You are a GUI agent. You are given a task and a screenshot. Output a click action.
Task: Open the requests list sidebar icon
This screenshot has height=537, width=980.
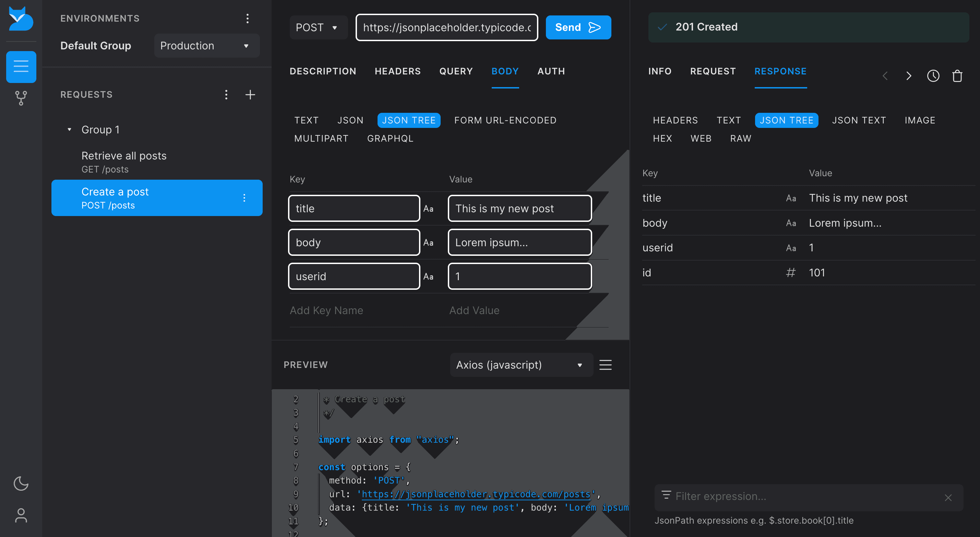21,67
